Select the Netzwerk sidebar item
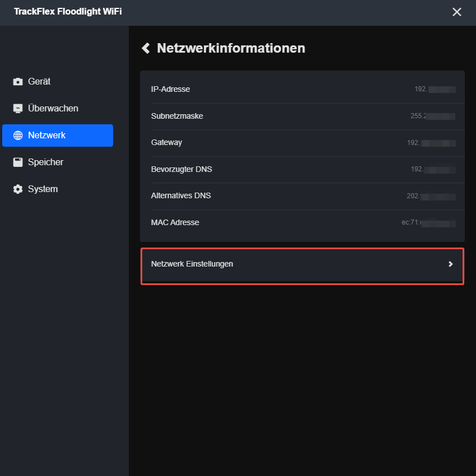 (58, 136)
